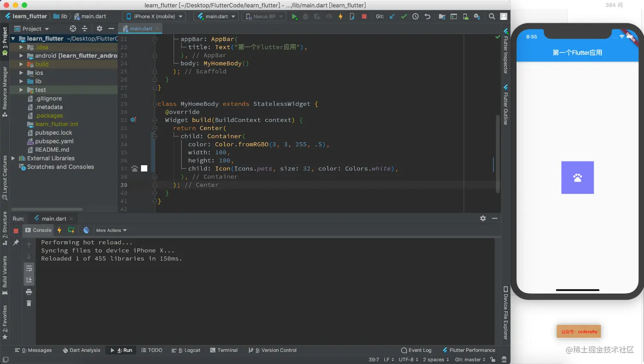Expand the android folder in project tree

point(21,56)
